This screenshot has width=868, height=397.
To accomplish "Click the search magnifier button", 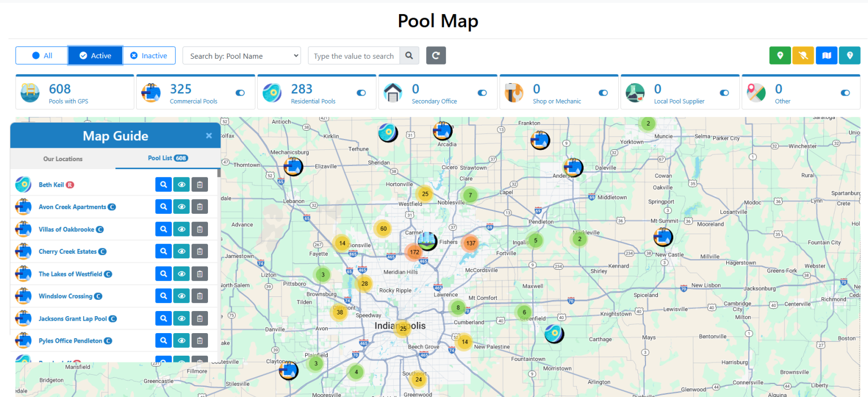I will 409,56.
